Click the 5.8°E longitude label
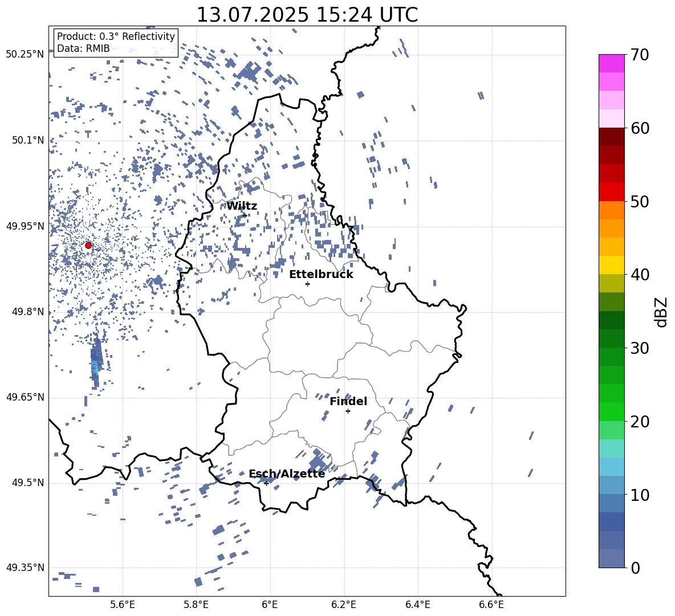Image resolution: width=675 pixels, height=616 pixels. [x=196, y=605]
